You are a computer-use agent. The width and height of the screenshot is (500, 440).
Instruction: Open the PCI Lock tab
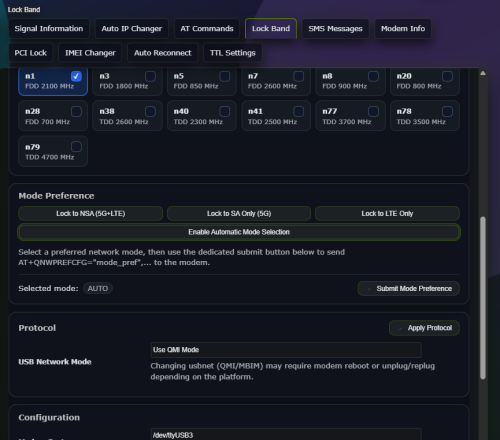31,53
